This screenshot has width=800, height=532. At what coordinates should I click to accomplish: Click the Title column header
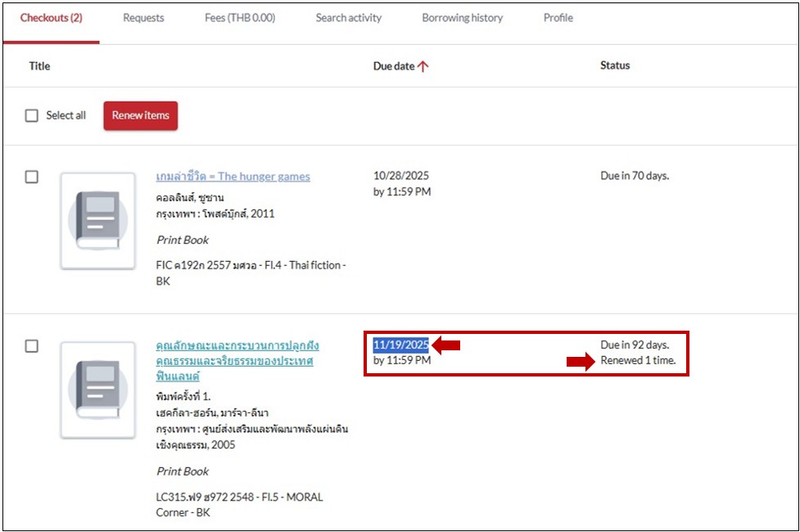39,66
